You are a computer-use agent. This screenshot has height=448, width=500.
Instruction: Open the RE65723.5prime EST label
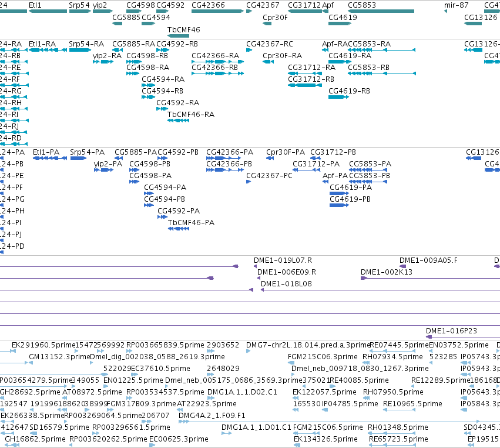[398, 439]
